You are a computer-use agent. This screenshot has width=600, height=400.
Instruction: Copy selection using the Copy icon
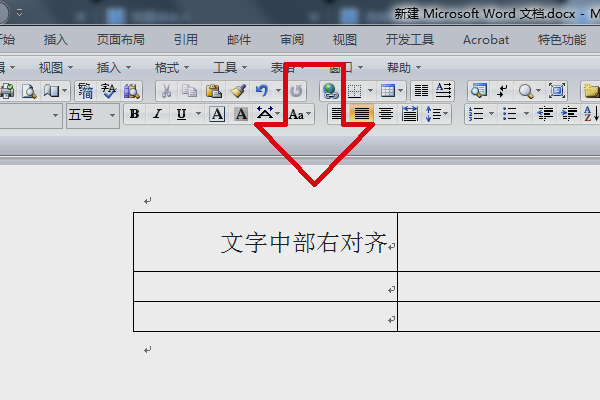coord(189,91)
